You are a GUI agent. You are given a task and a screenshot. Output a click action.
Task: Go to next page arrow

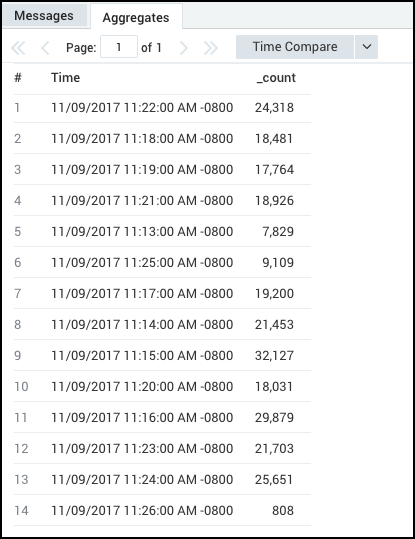(x=184, y=48)
